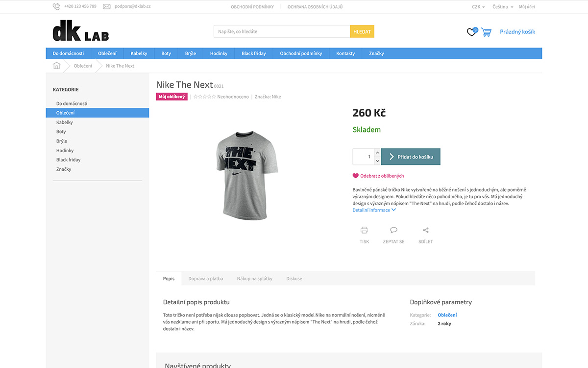Click the yellow HLEDAT search button
Screen dimensions: 588x368
click(362, 31)
